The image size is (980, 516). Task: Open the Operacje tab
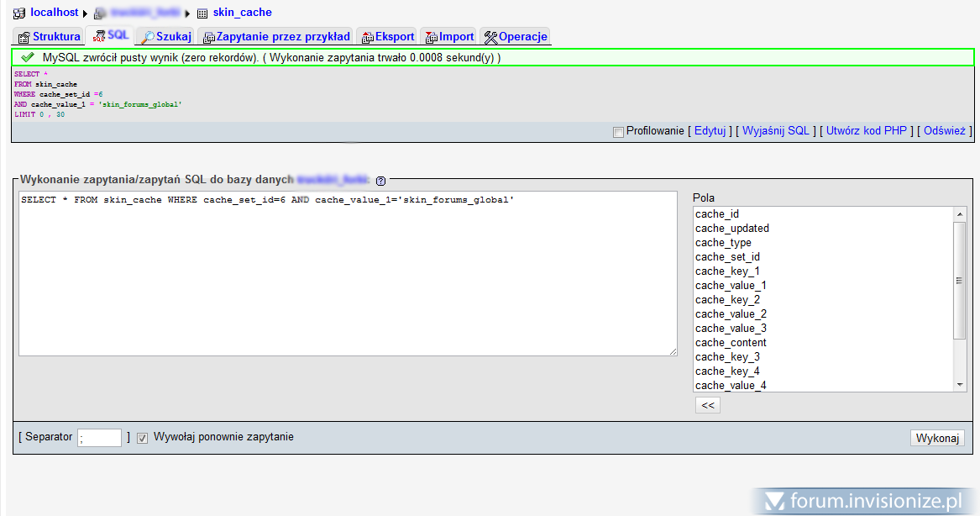tap(516, 36)
